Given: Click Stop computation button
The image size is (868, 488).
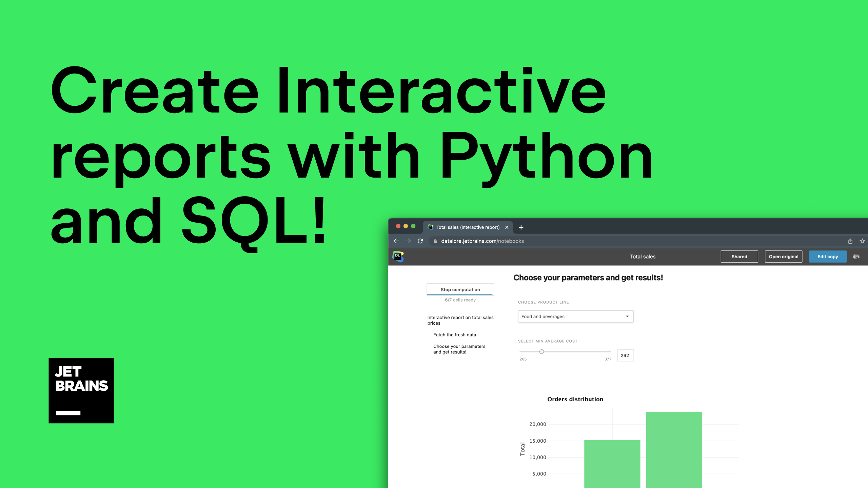Looking at the screenshot, I should click(x=460, y=289).
